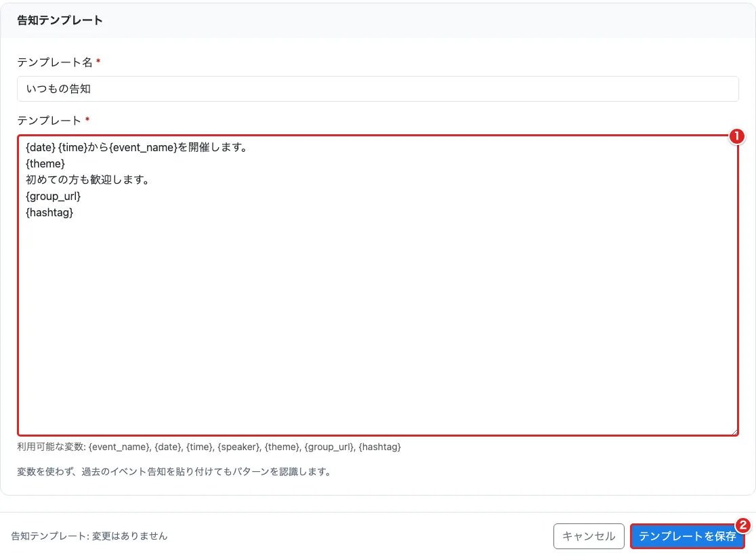Click the 利用可能な変数 hint line
The image size is (756, 560).
(x=209, y=447)
